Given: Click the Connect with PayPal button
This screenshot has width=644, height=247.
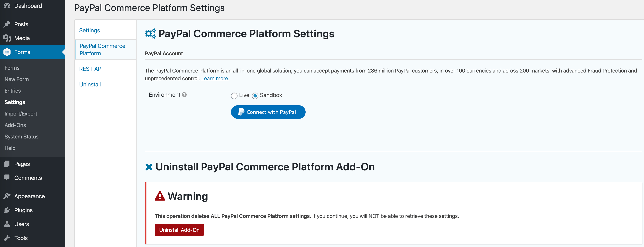Looking at the screenshot, I should [x=268, y=112].
